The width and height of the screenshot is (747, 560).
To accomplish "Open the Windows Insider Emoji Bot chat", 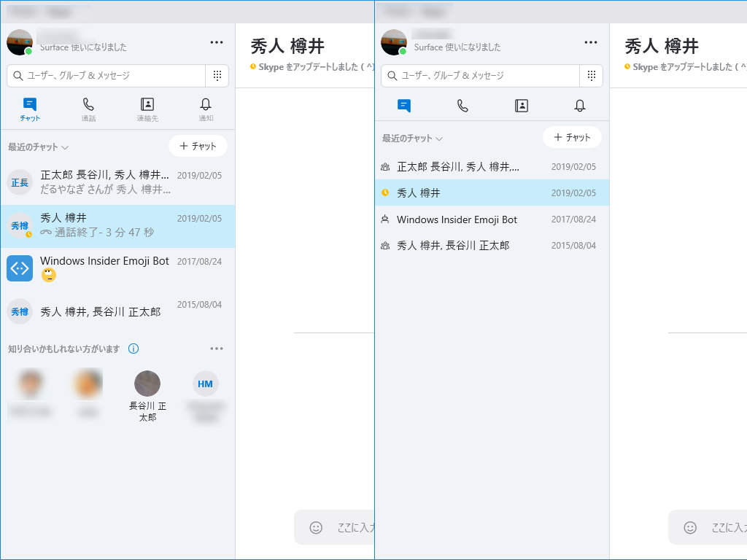I will tap(104, 268).
